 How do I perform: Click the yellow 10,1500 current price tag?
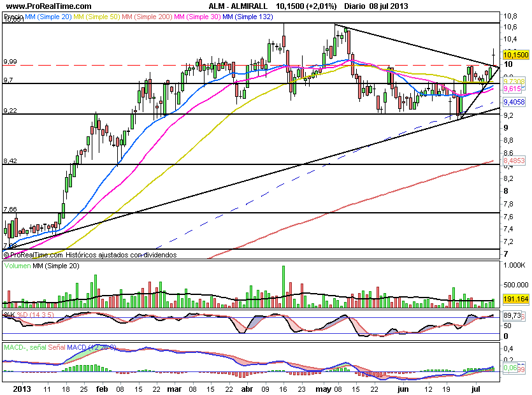(x=515, y=55)
